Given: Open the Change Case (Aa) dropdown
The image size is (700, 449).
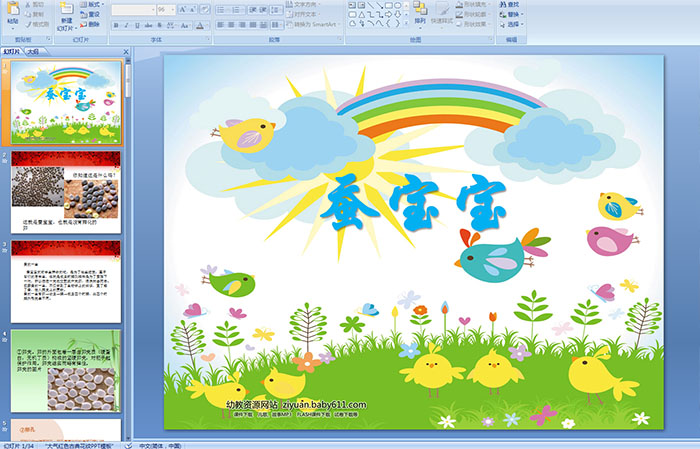Looking at the screenshot, I should pyautogui.click(x=185, y=25).
